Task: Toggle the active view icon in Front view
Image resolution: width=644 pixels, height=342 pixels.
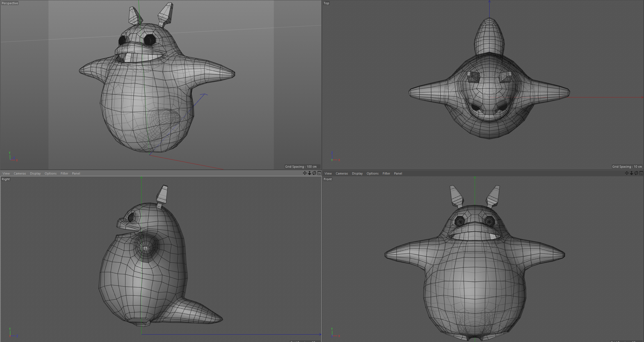Action: tap(641, 173)
